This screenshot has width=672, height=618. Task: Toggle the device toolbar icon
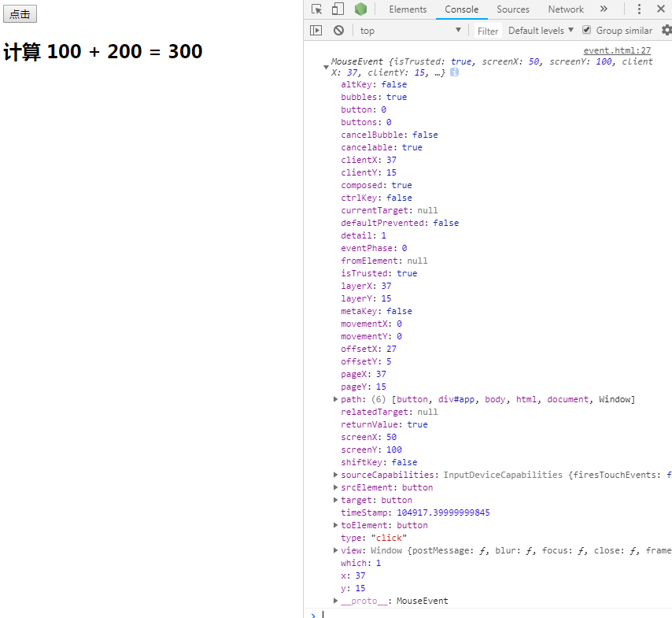click(x=338, y=9)
